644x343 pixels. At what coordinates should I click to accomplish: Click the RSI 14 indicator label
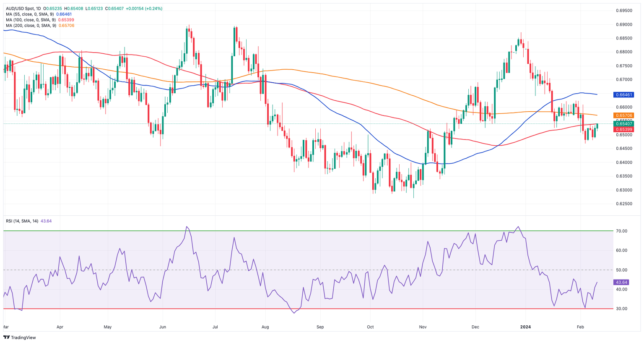[x=29, y=221]
